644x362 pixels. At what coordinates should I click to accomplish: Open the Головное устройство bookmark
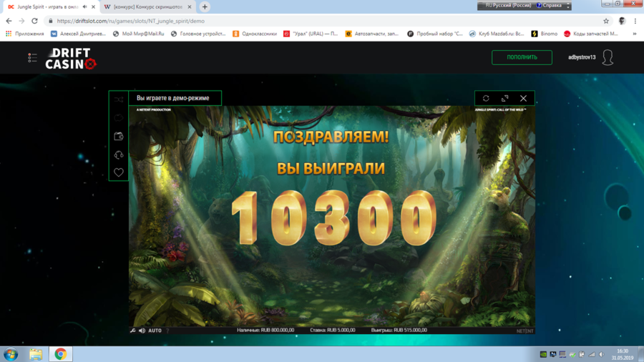(198, 34)
